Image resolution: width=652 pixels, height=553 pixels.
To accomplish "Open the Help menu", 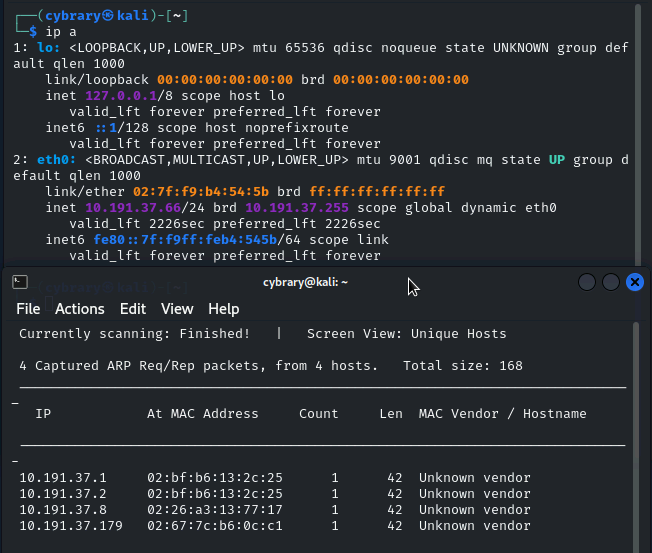I will 223,309.
